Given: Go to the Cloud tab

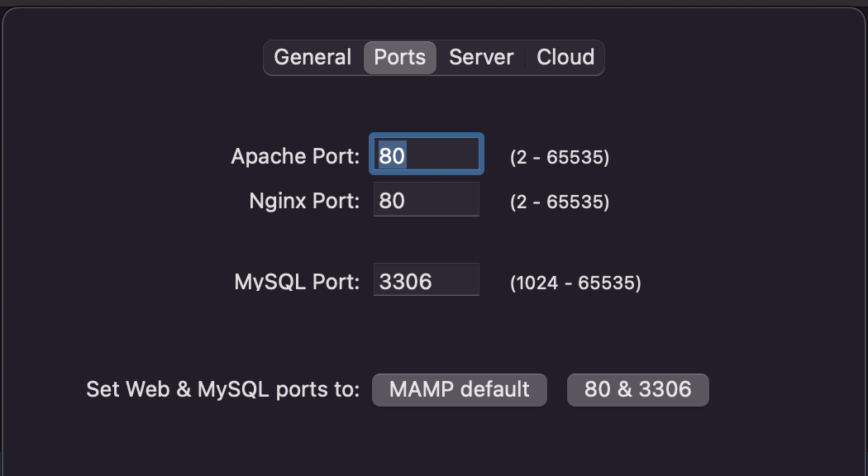Looking at the screenshot, I should pyautogui.click(x=565, y=58).
